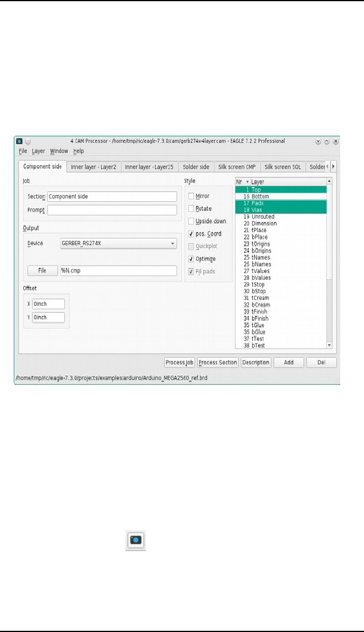Uncheck the Optimize option
The height and width of the screenshot is (632, 364).
(x=191, y=259)
